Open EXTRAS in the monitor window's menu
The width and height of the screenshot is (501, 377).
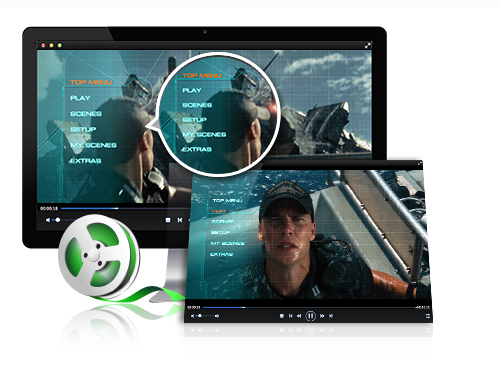coord(85,161)
